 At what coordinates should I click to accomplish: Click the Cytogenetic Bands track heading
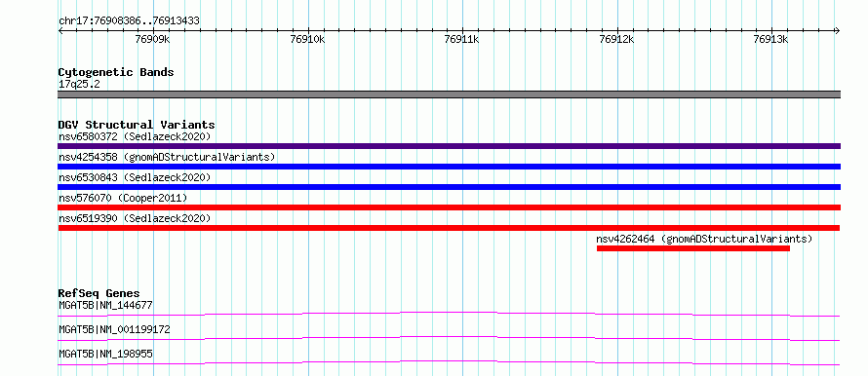[116, 72]
